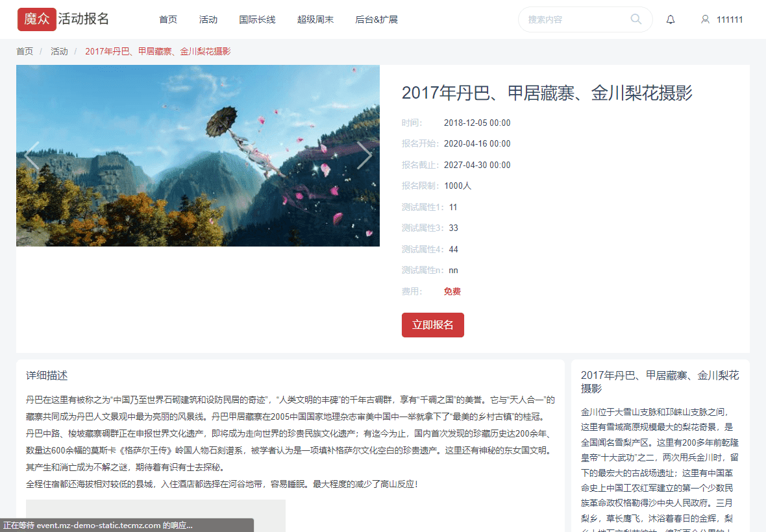
Task: Open the 111111 user account link
Action: pos(730,19)
